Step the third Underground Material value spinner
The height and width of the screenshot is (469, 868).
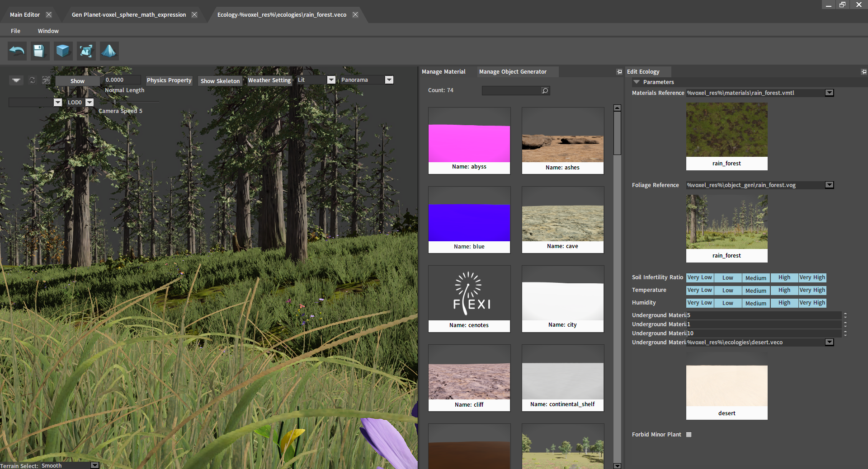pos(845,333)
